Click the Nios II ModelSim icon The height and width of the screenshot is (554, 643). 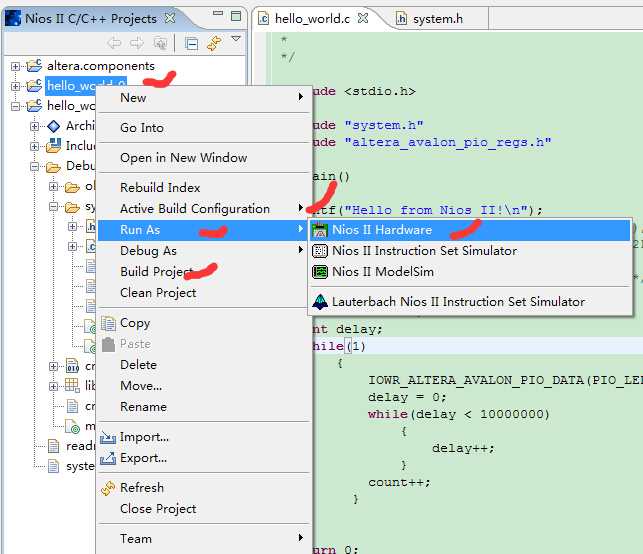[320, 272]
